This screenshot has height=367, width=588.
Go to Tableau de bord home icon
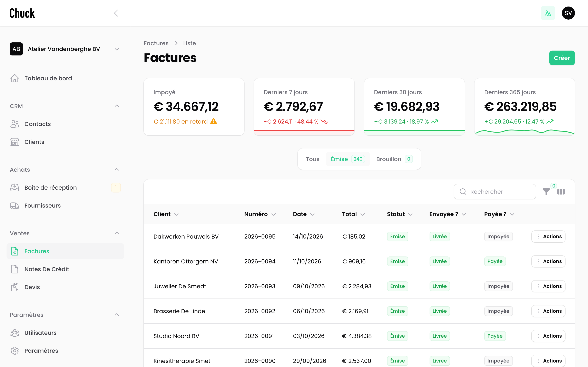14,78
